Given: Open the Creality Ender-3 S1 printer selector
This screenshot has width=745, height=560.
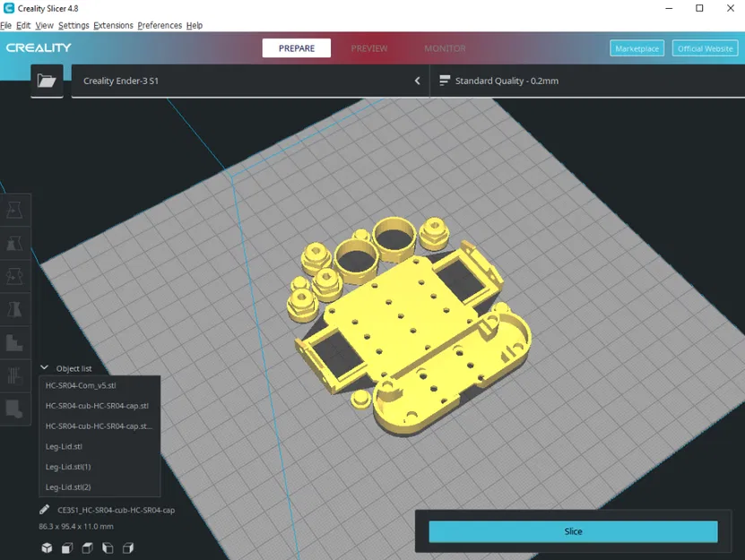Looking at the screenshot, I should tap(242, 80).
